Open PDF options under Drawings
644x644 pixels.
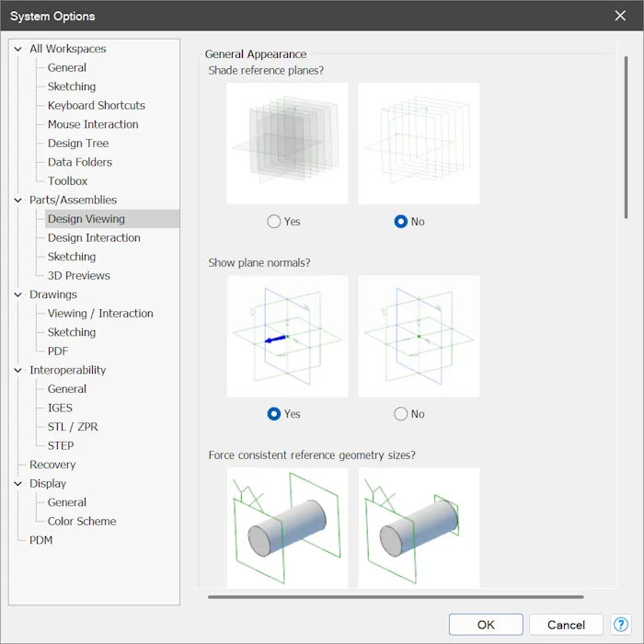tap(57, 351)
